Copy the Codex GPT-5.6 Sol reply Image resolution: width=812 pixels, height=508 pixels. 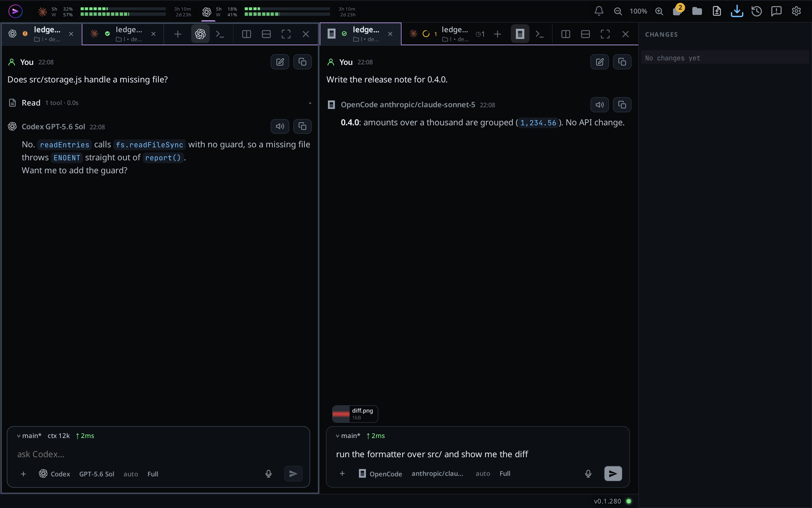pos(302,126)
